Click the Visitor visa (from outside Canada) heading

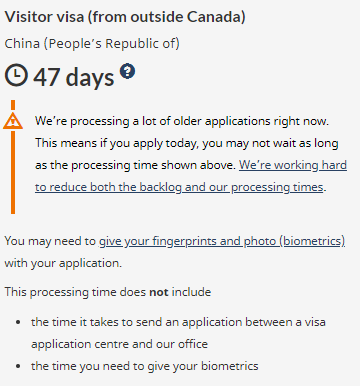click(x=125, y=17)
